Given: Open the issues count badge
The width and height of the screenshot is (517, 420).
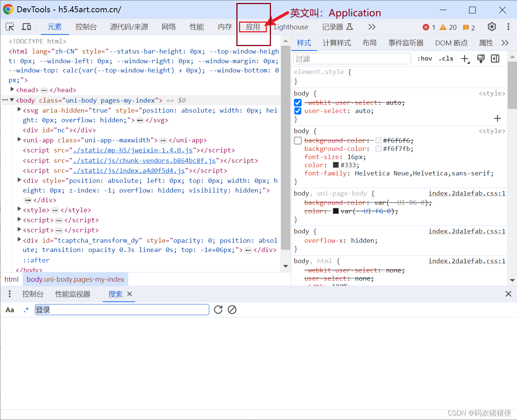Looking at the screenshot, I should coord(469,28).
